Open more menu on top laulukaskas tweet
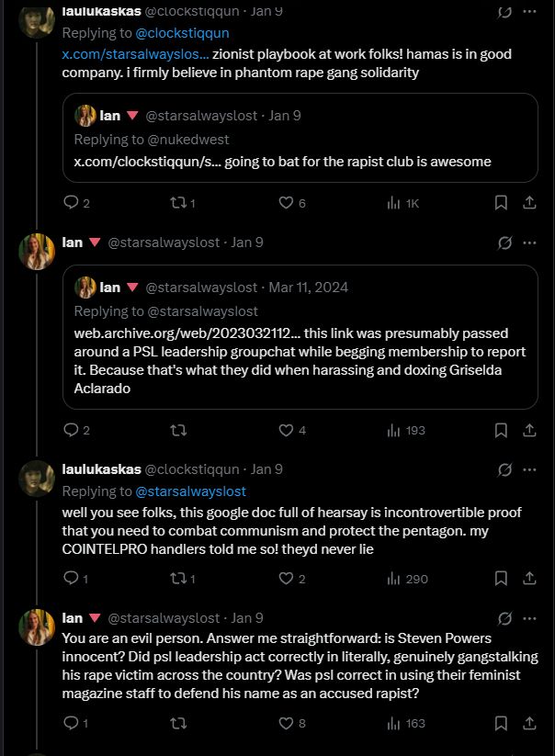 tap(529, 12)
